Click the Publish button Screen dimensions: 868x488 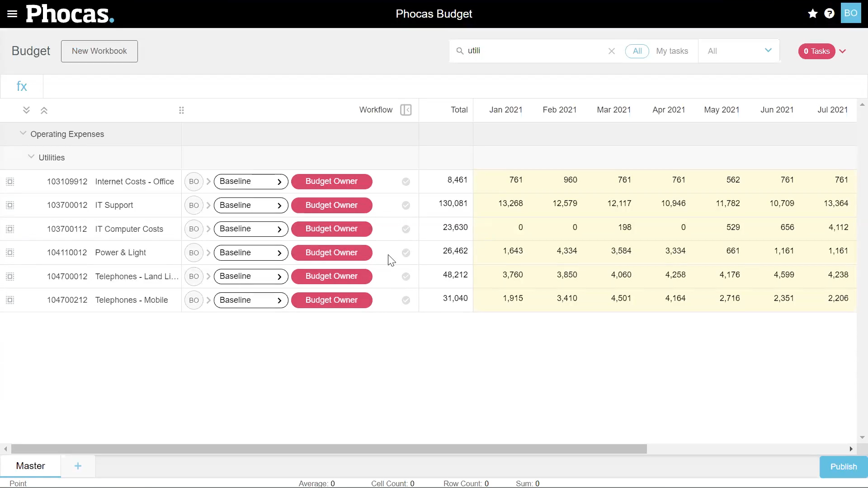(x=843, y=467)
